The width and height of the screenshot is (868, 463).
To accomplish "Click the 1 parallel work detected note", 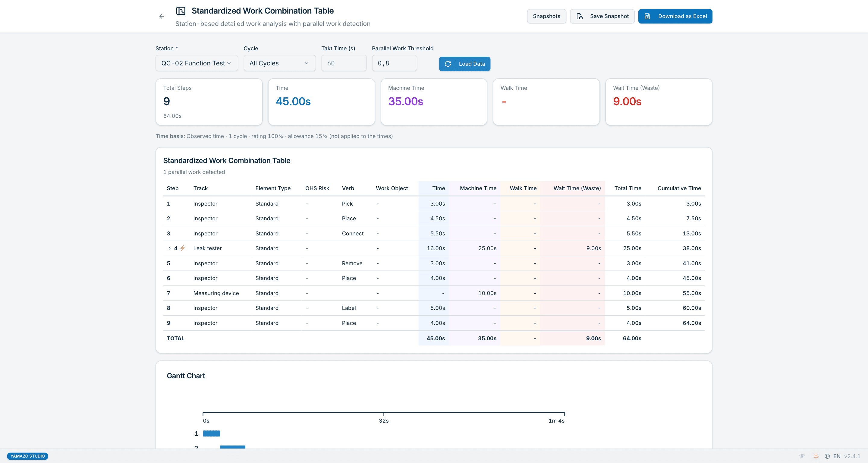I will pos(194,172).
